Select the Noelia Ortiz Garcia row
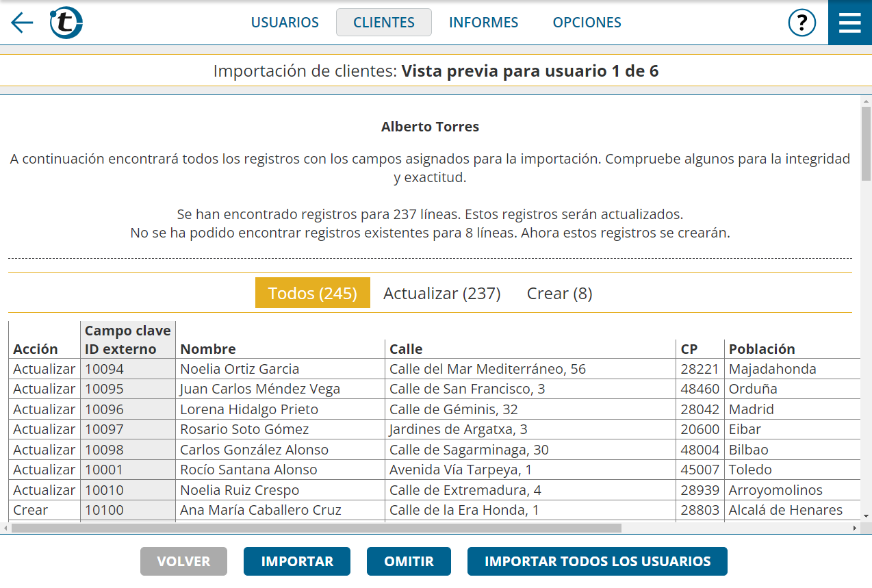Screen dimensions: 872x588 240,369
